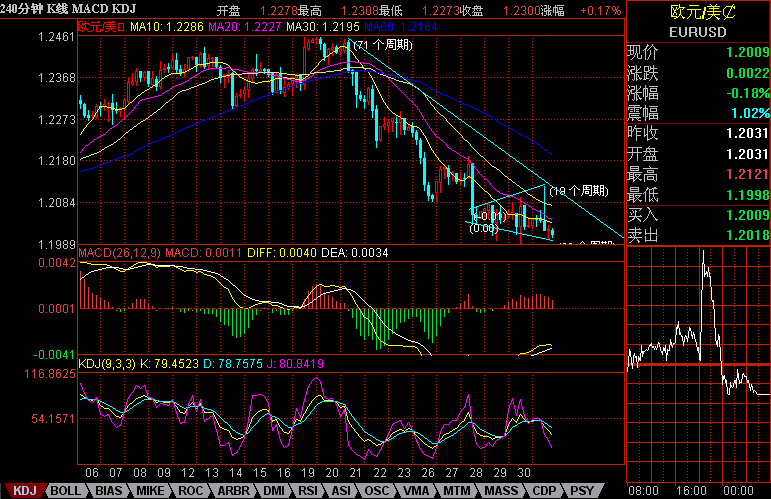This screenshot has height=499, width=771.
Task: Switch to the OSC indicator tab
Action: (377, 491)
